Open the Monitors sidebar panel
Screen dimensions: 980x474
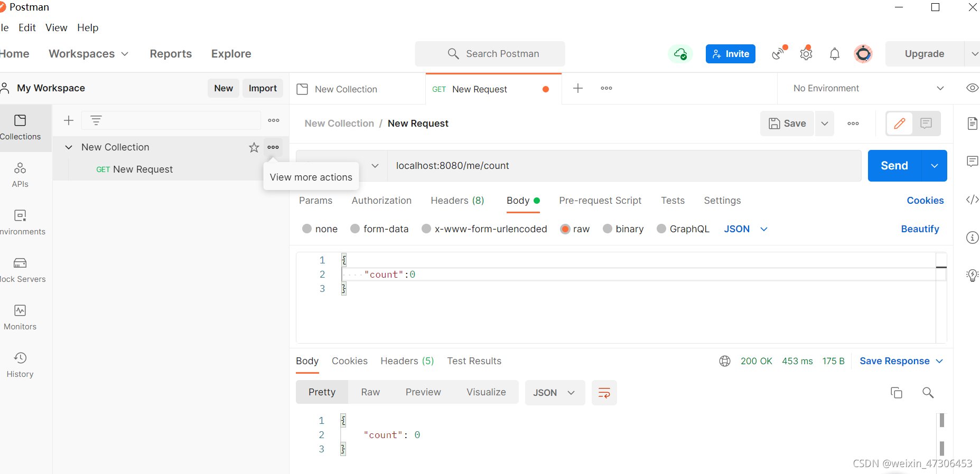(20, 318)
